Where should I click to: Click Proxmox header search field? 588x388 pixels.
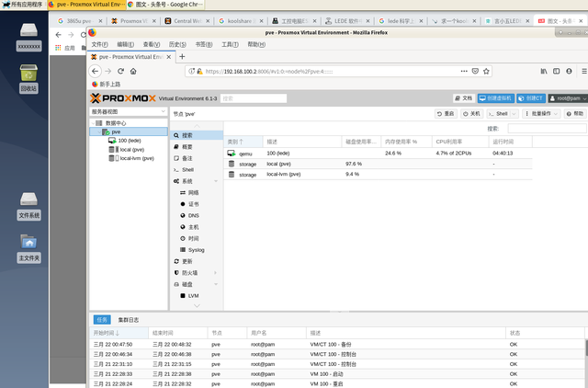[x=254, y=98]
